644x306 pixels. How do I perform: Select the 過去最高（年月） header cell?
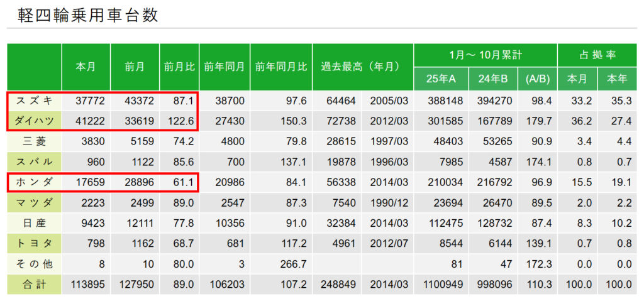pos(362,67)
